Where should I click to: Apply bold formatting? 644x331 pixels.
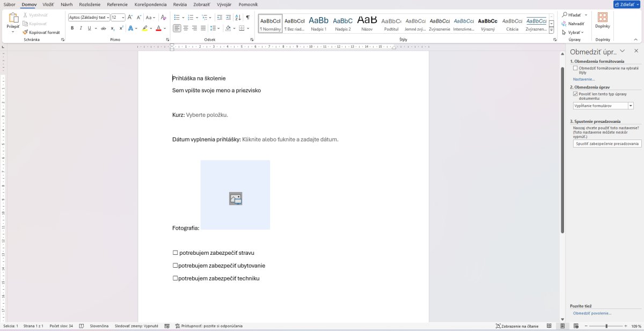coord(72,28)
